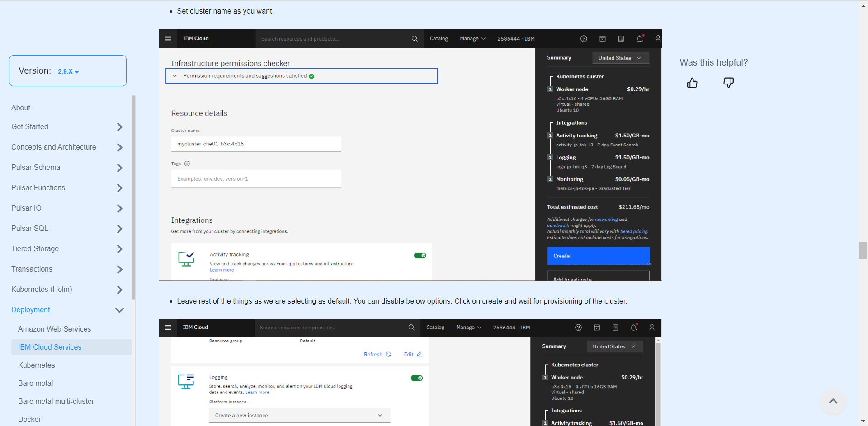
Task: Click the scroll-to-top arrow button
Action: [833, 401]
